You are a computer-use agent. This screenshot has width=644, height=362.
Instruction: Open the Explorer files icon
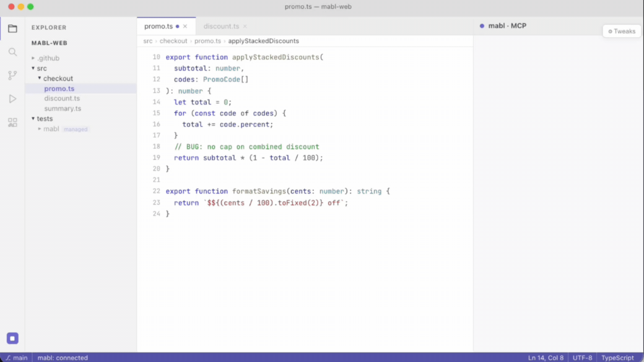13,28
